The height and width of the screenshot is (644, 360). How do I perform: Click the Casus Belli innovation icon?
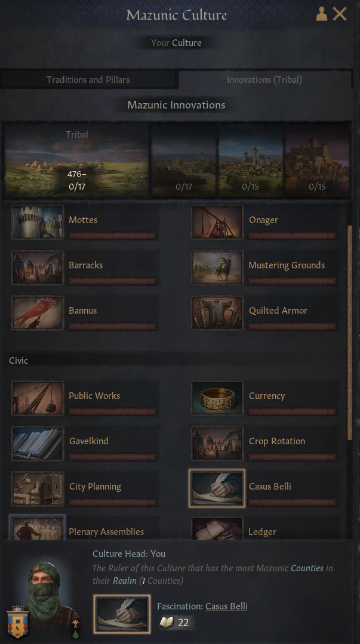pyautogui.click(x=217, y=489)
